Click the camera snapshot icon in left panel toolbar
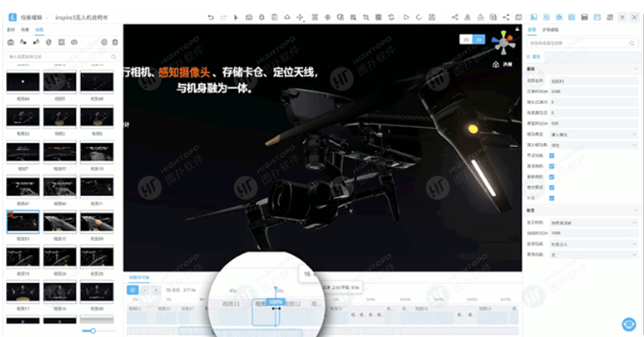 tap(11, 42)
